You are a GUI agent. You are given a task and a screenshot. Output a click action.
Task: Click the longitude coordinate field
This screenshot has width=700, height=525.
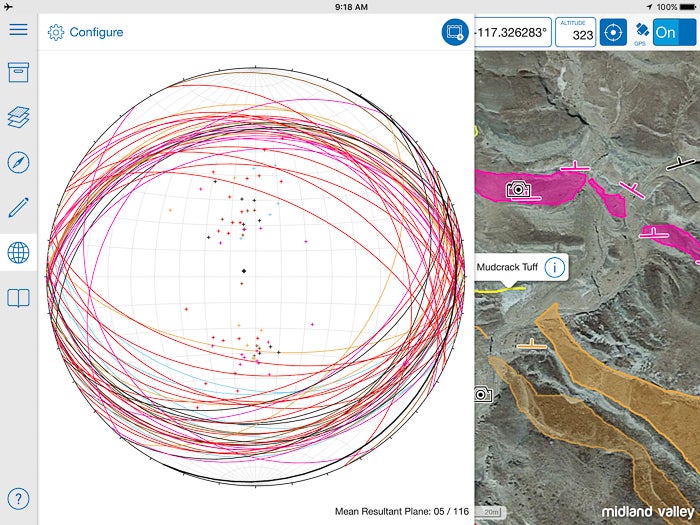(510, 32)
